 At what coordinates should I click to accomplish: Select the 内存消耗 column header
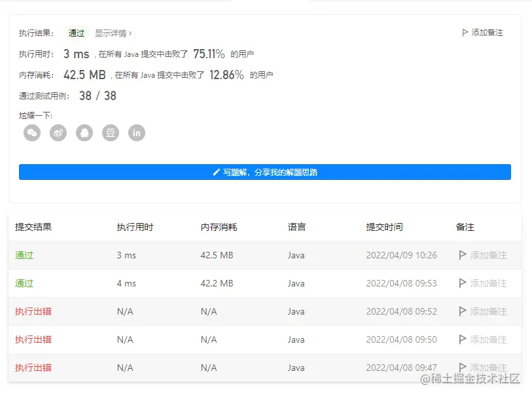click(219, 227)
